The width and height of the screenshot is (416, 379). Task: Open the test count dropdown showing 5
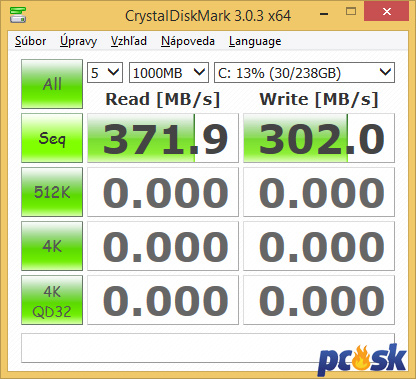(x=105, y=73)
